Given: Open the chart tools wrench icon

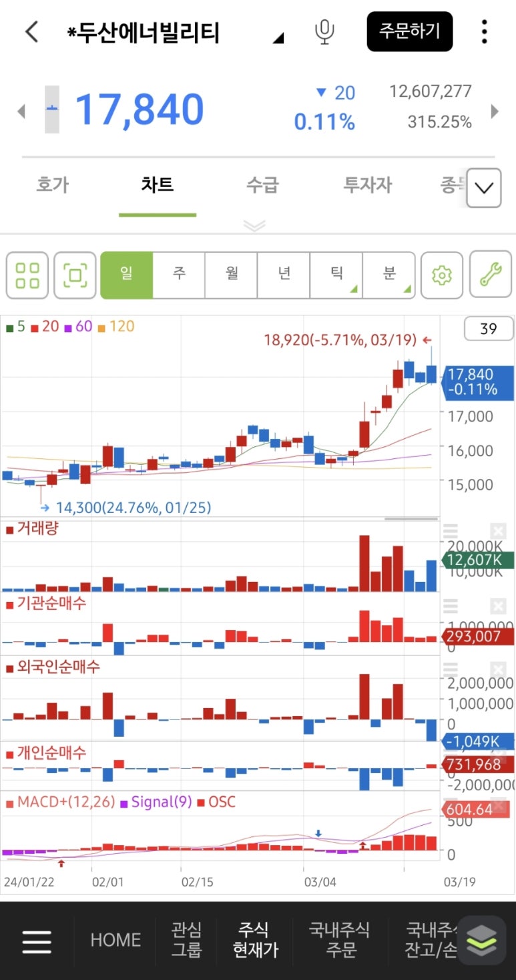Looking at the screenshot, I should click(x=491, y=275).
